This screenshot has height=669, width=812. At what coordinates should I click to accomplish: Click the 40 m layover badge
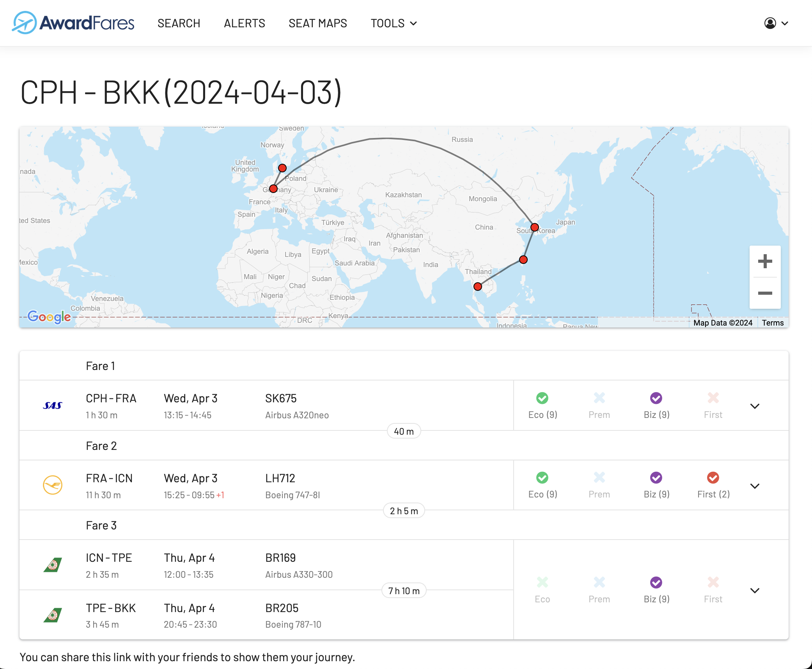point(404,431)
